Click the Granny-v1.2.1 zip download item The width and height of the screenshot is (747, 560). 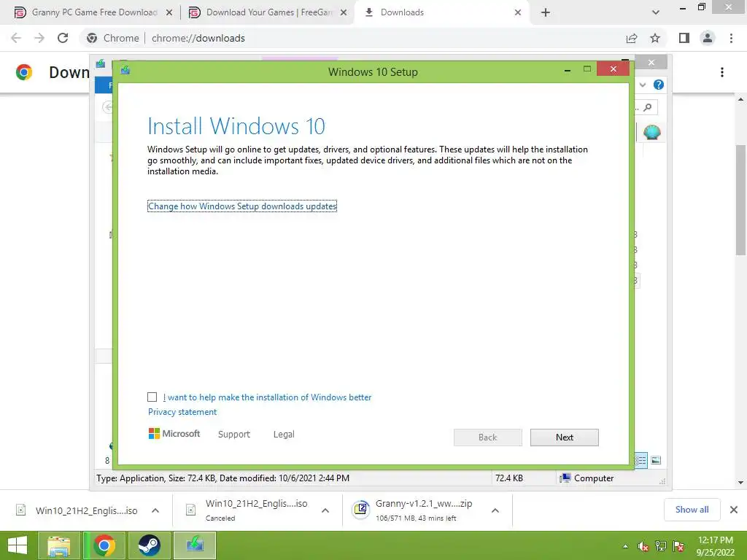[417, 510]
